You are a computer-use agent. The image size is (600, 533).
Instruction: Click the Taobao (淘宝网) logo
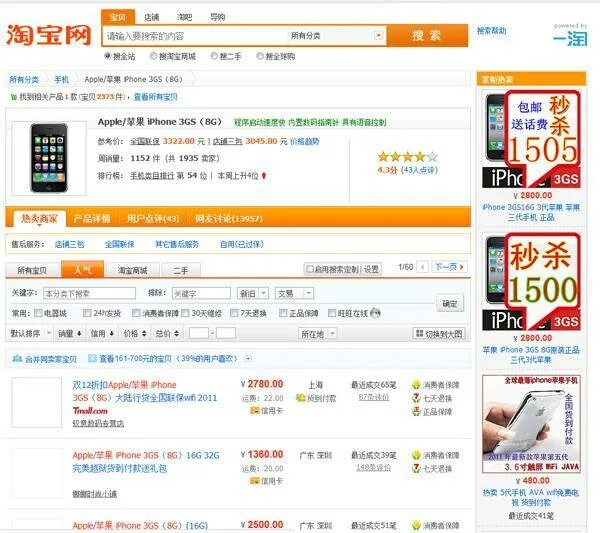[x=49, y=35]
